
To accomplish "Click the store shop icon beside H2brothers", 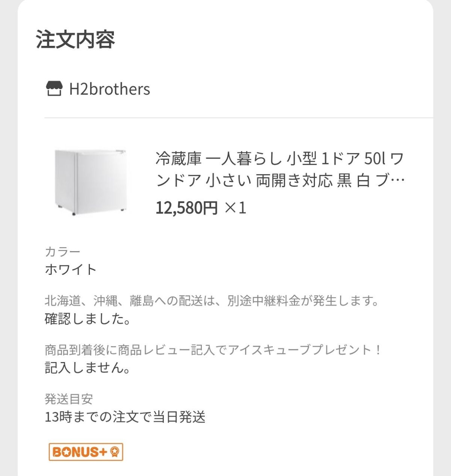I will [x=53, y=89].
